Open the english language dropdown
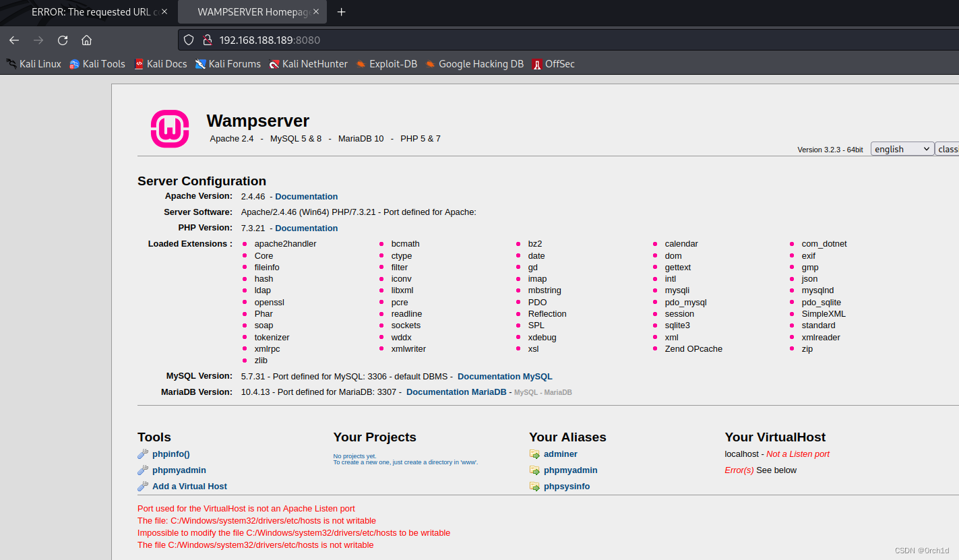959x560 pixels. coord(902,149)
